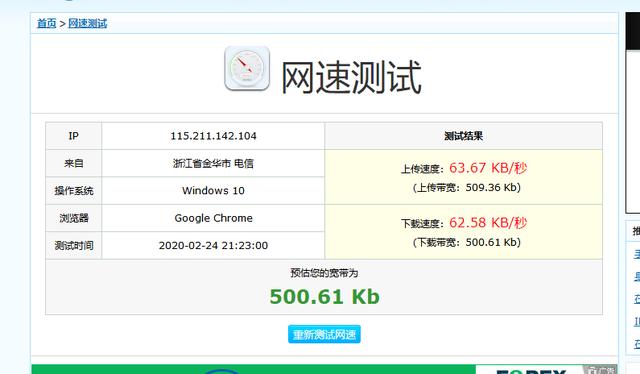Click the 测试结果 header cell
This screenshot has width=640, height=374.
pos(464,136)
